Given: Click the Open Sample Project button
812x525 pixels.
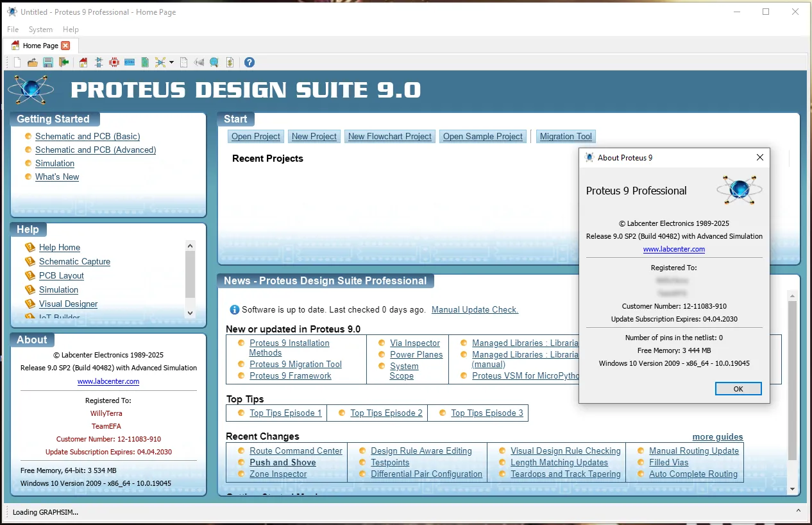Looking at the screenshot, I should click(483, 136).
